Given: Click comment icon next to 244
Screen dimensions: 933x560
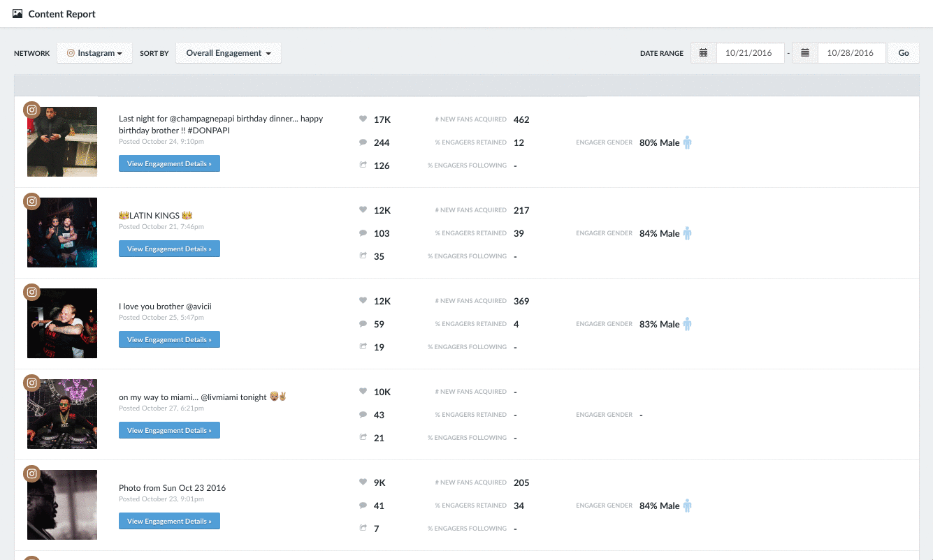Looking at the screenshot, I should pos(363,142).
